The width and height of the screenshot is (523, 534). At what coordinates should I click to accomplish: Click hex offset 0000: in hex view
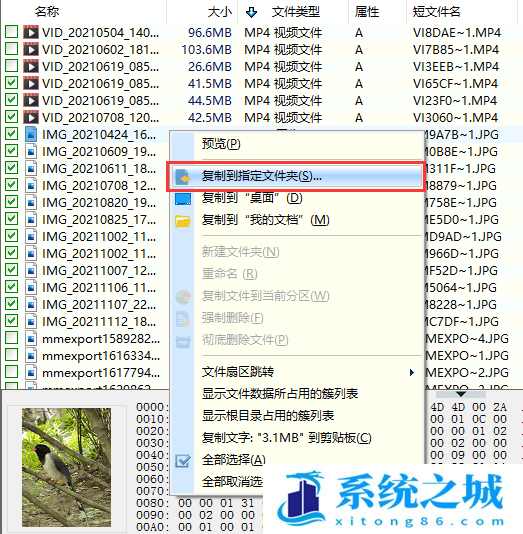coord(153,407)
